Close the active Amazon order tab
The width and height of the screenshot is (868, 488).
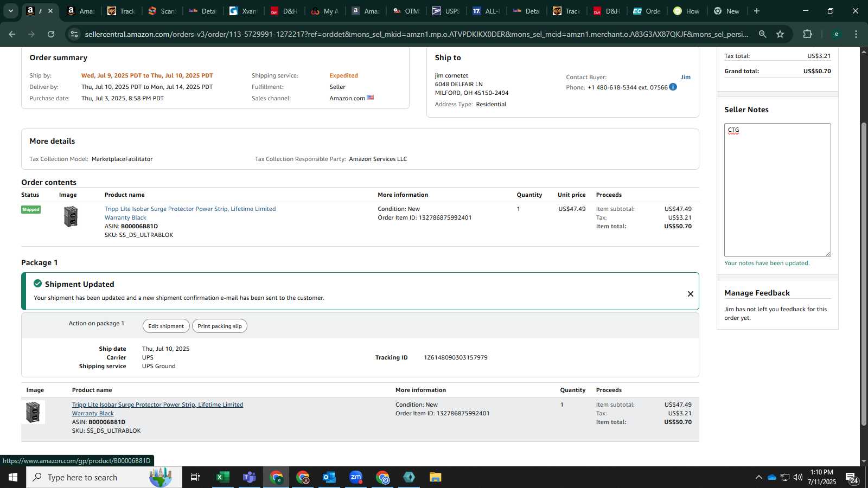[x=50, y=11]
